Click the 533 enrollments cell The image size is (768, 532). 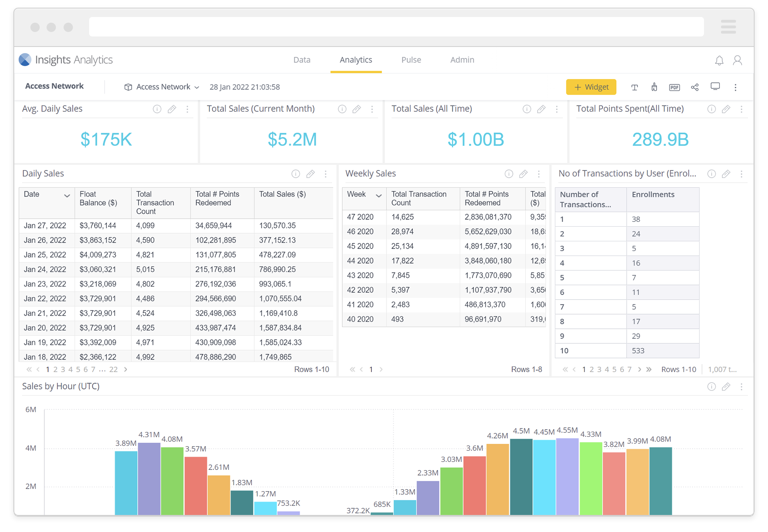[663, 351]
